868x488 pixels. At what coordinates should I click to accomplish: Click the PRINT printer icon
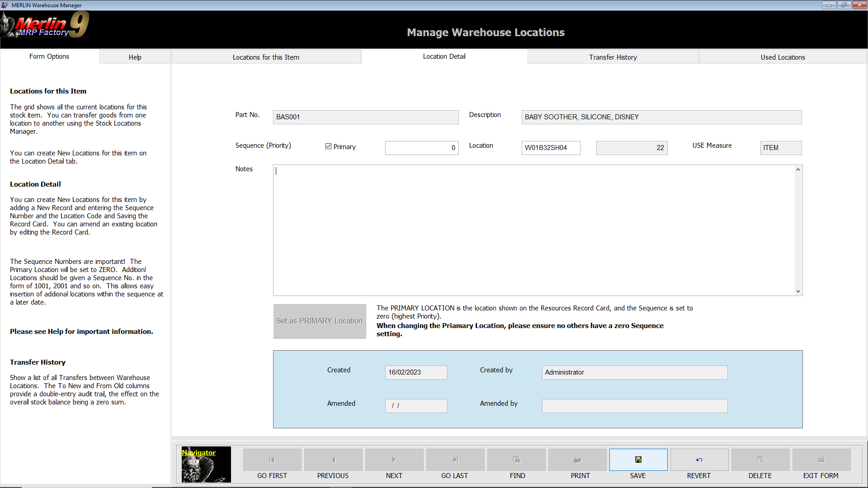pyautogui.click(x=577, y=460)
